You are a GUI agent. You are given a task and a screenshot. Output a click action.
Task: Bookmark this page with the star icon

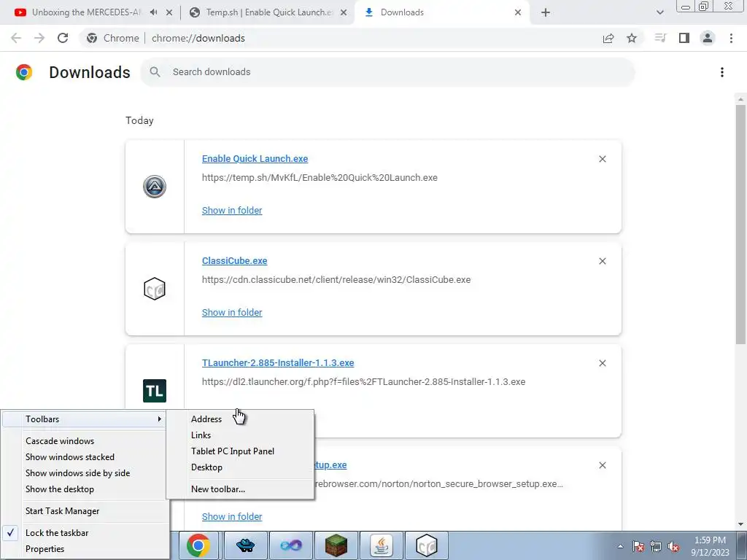click(632, 38)
